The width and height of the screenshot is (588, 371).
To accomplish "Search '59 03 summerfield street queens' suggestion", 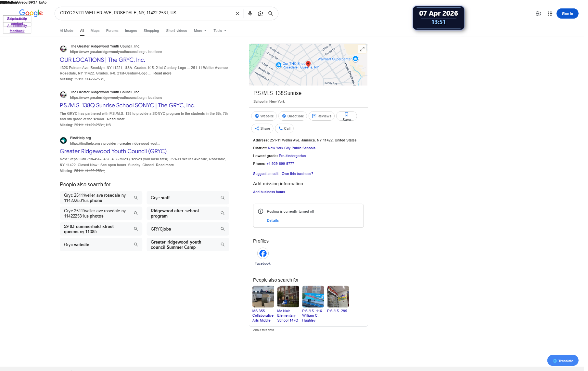I will coord(101,229).
